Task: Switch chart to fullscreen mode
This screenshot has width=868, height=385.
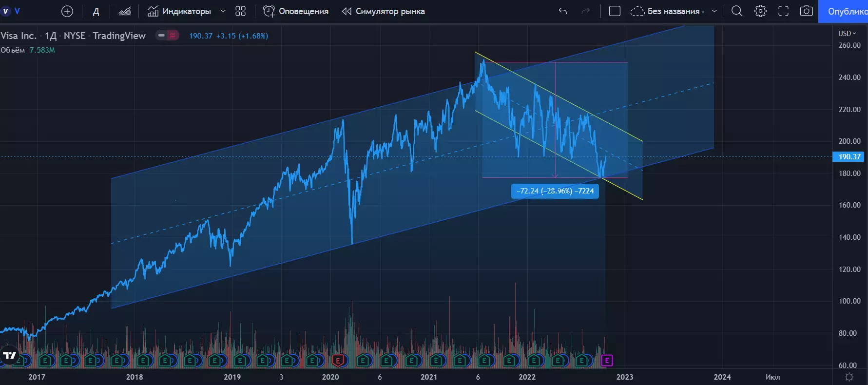Action: [783, 11]
